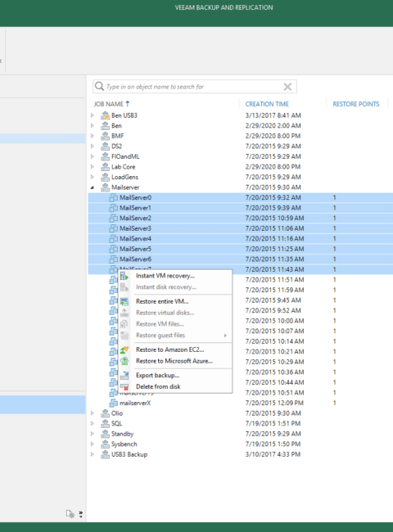This screenshot has width=393, height=532.
Task: Click the 7/20/2015 11:51 AM creation time
Action: pyautogui.click(x=274, y=280)
